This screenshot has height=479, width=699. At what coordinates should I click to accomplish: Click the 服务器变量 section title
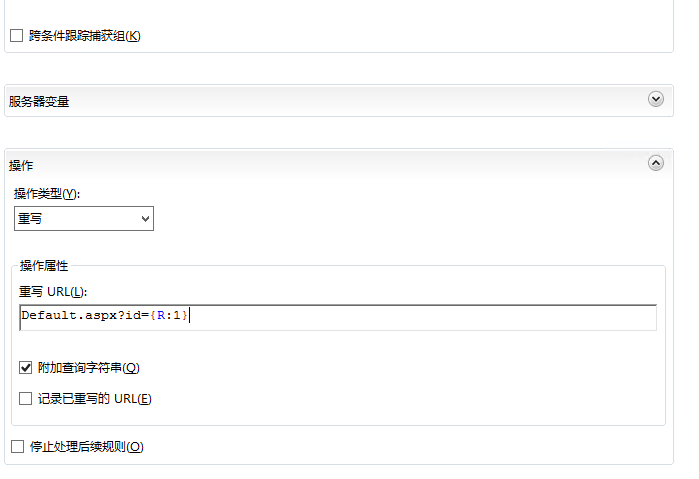click(39, 102)
